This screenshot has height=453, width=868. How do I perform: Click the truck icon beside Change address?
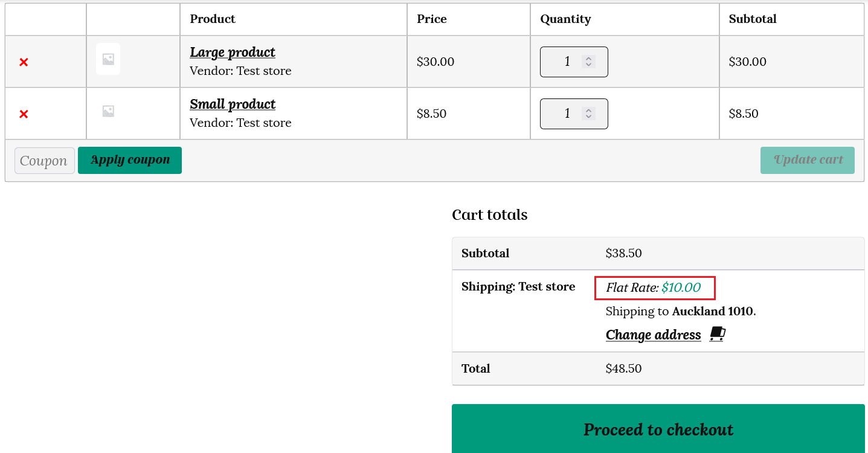click(x=717, y=334)
